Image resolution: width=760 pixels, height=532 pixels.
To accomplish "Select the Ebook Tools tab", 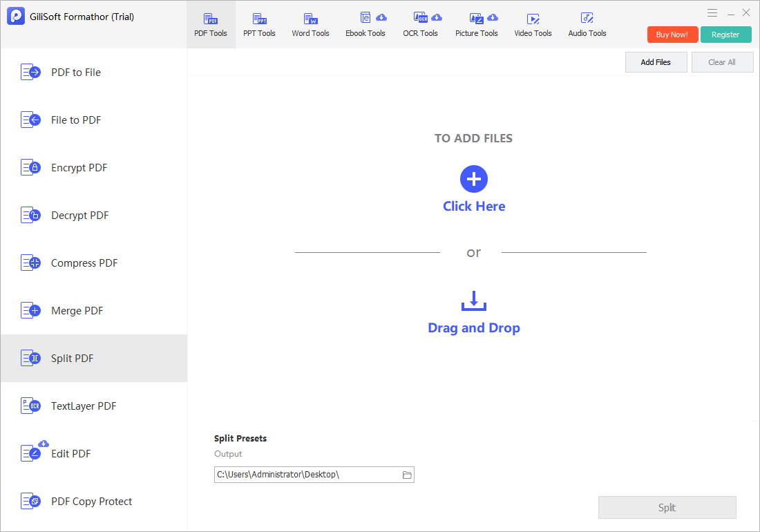I will pyautogui.click(x=365, y=25).
